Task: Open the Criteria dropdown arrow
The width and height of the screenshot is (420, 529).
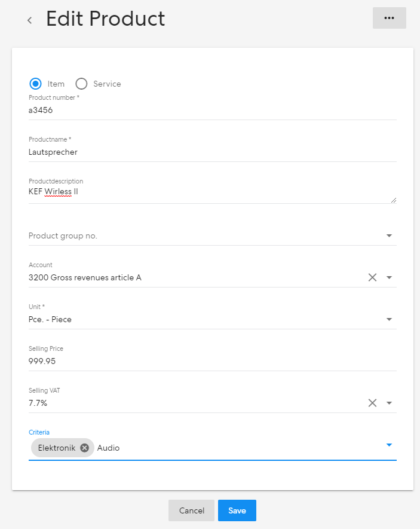Action: coord(389,445)
